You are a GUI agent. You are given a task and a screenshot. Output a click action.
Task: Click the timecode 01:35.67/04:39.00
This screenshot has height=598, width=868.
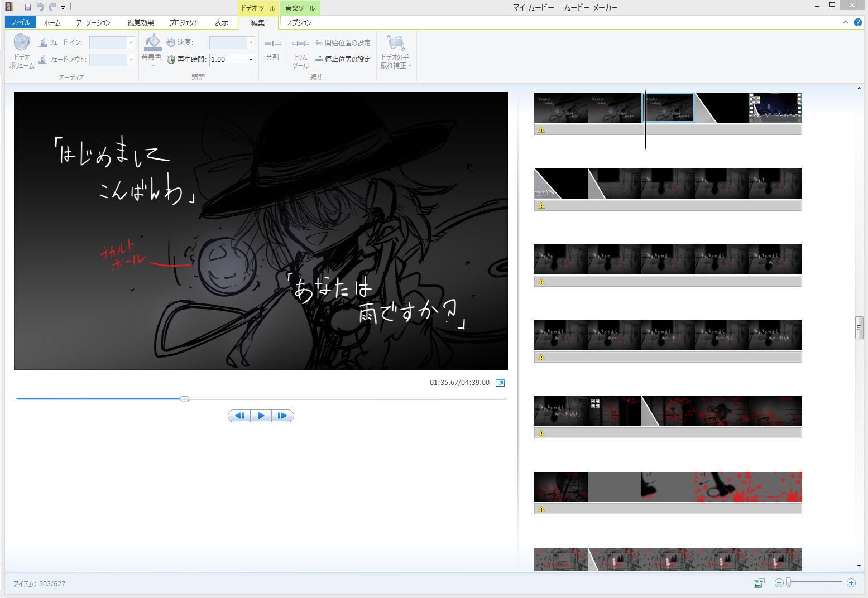[x=459, y=383]
